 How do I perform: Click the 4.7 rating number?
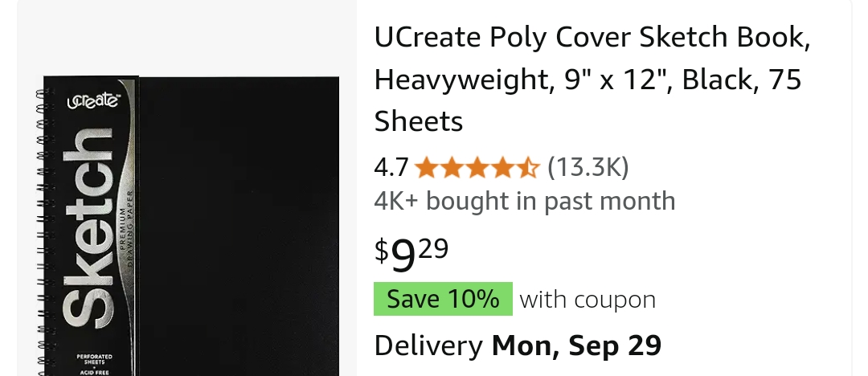click(x=391, y=168)
